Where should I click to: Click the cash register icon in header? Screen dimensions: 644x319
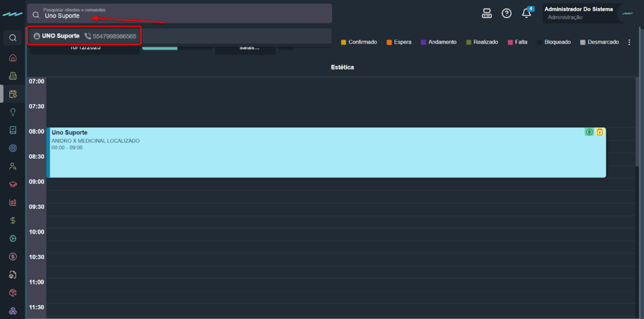[x=486, y=13]
